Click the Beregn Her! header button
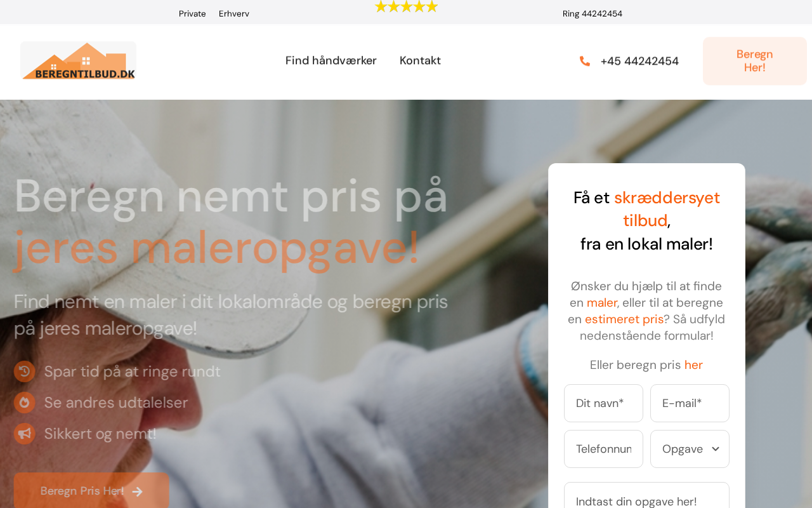The width and height of the screenshot is (812, 508). tap(755, 61)
